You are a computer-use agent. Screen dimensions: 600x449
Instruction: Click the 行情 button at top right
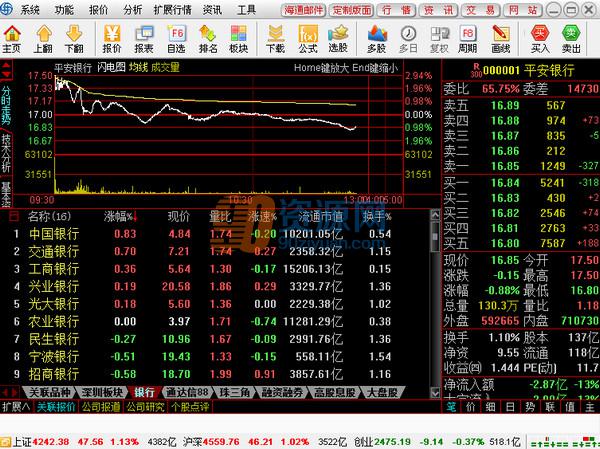tap(396, 10)
